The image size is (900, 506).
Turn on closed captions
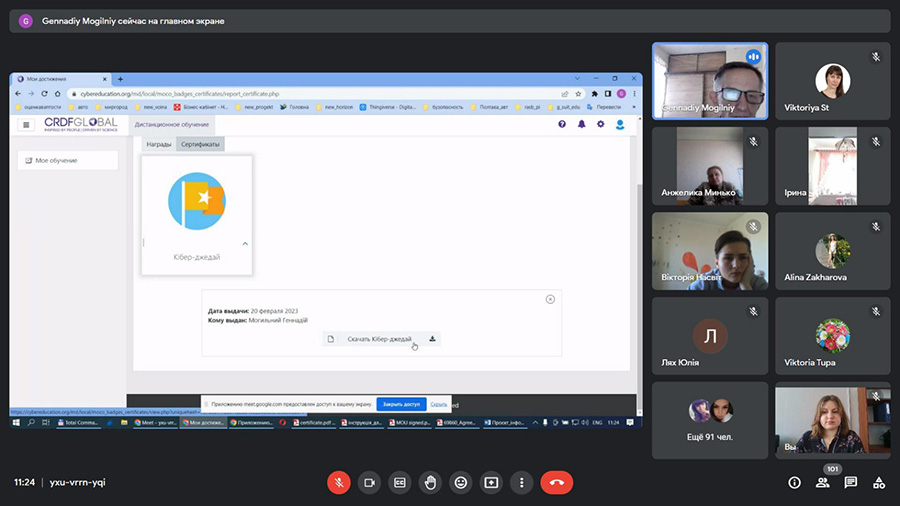[x=400, y=482]
